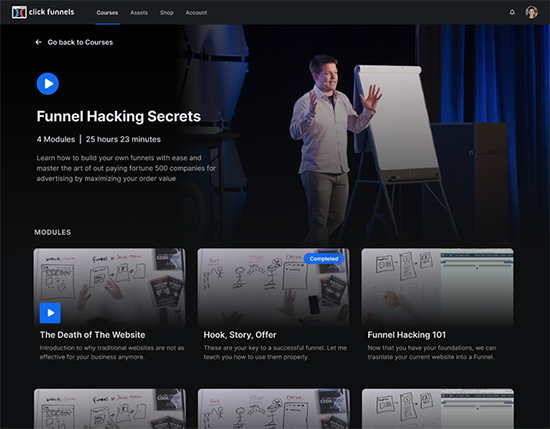This screenshot has height=429, width=550.
Task: Go to the Shop tab
Action: [167, 13]
